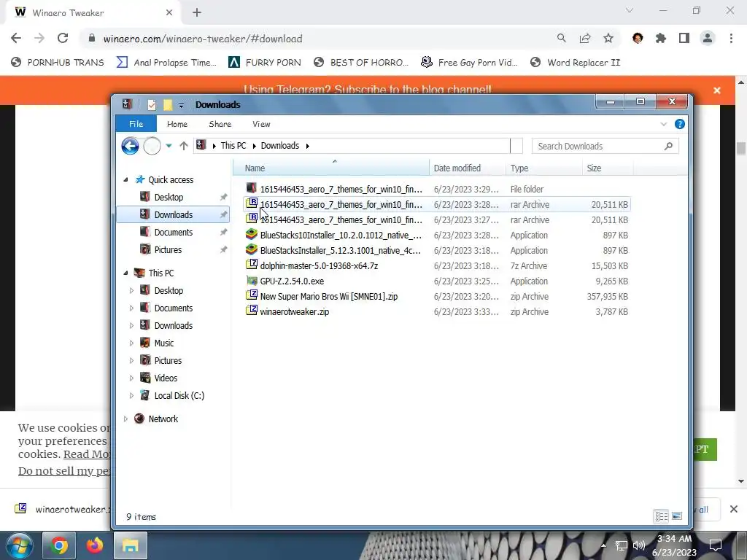Collapse the Quick access tree node
The width and height of the screenshot is (747, 560).
click(x=125, y=180)
